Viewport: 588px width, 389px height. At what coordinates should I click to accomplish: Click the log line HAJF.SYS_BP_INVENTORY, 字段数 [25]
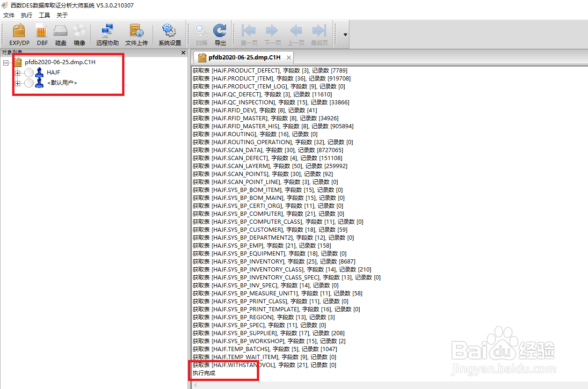[x=274, y=261]
